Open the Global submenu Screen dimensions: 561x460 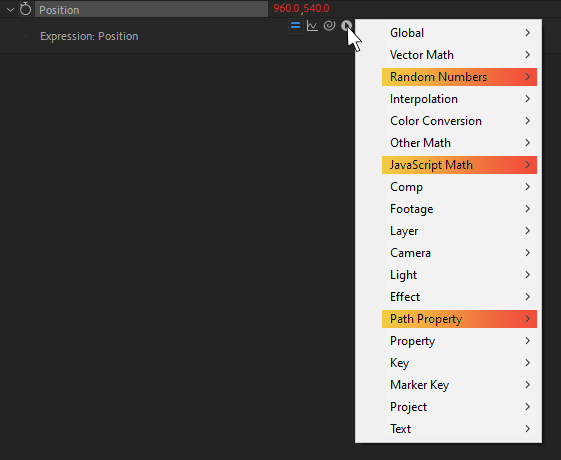click(459, 33)
